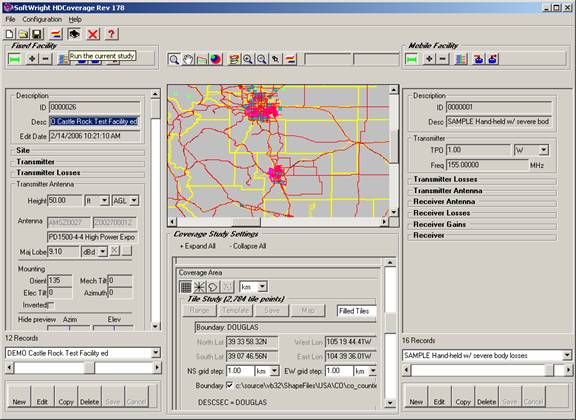The height and width of the screenshot is (420, 576).
Task: Click the New file icon in main toolbar
Action: [x=10, y=34]
